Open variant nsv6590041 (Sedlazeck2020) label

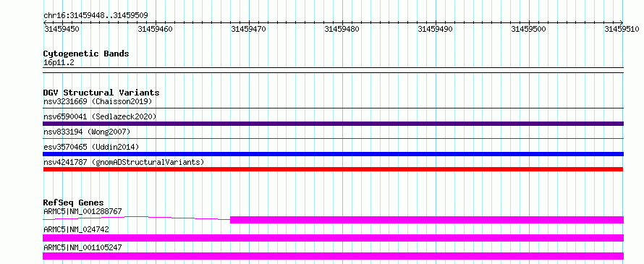[x=100, y=116]
